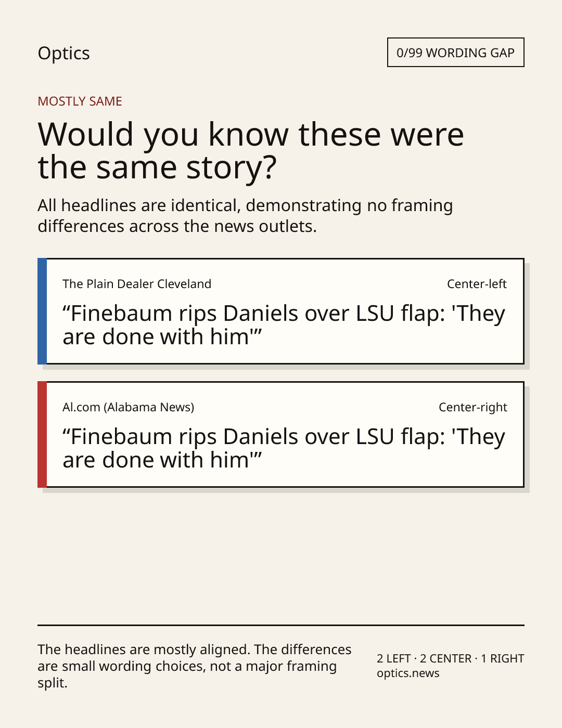Open the Al.com (Alabama News) headline card

point(280,434)
